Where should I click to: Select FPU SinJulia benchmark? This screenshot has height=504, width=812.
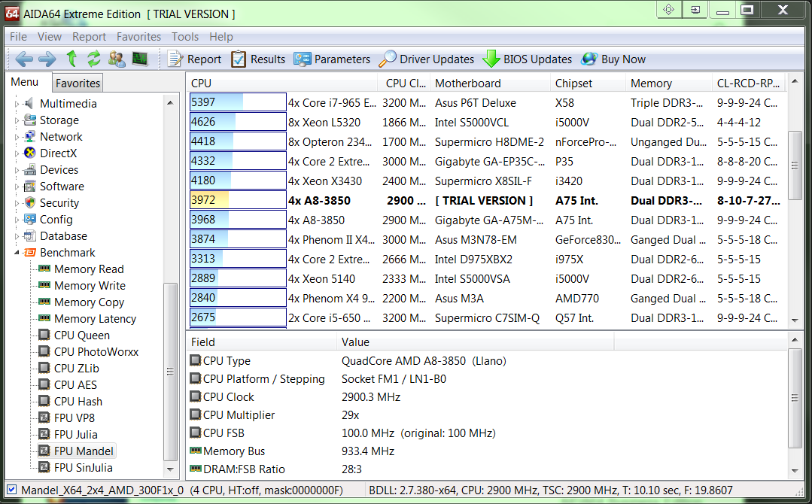pyautogui.click(x=84, y=468)
